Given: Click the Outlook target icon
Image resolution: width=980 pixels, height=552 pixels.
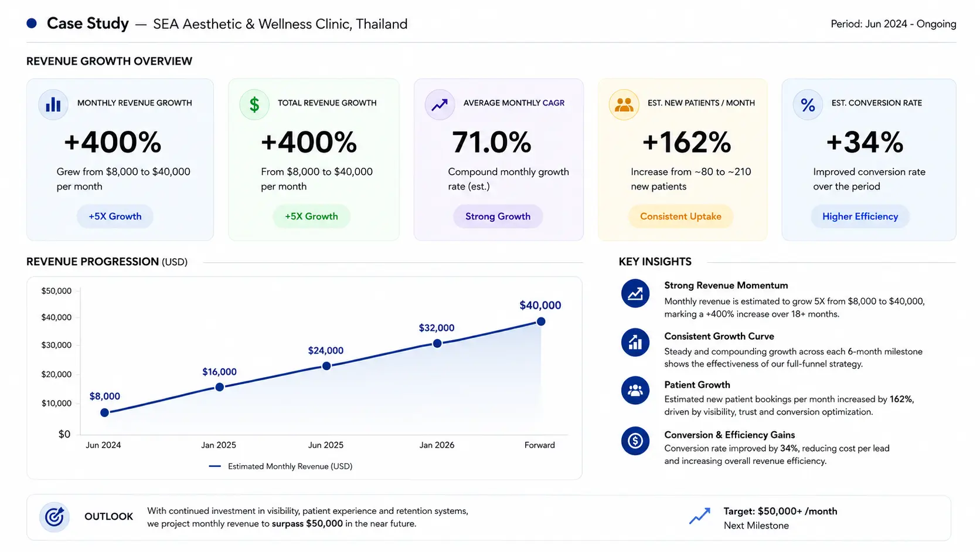Looking at the screenshot, I should tap(55, 517).
